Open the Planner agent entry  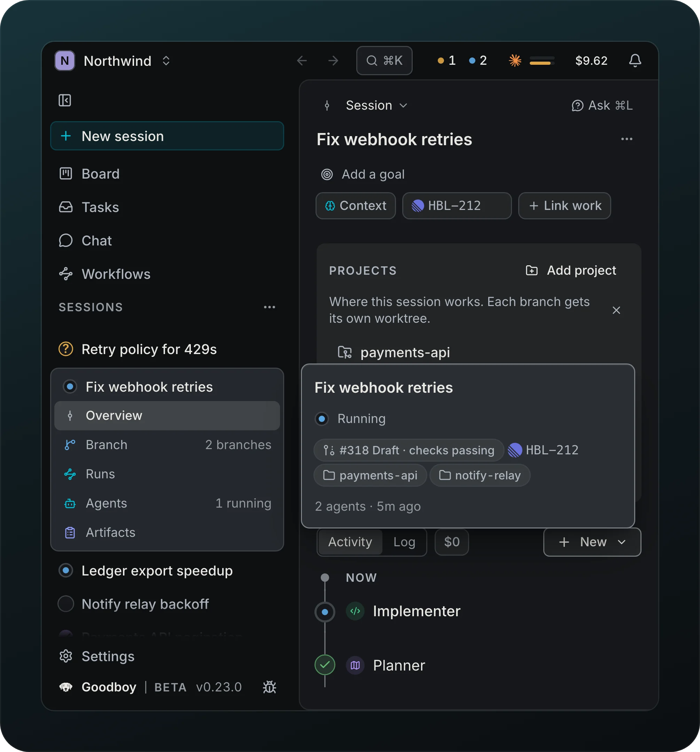pos(398,665)
